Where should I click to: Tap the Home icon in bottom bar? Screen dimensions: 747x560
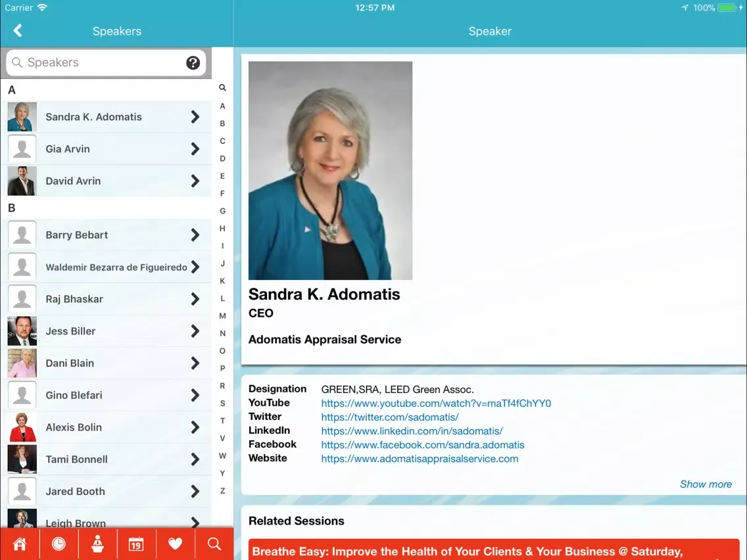tap(20, 544)
